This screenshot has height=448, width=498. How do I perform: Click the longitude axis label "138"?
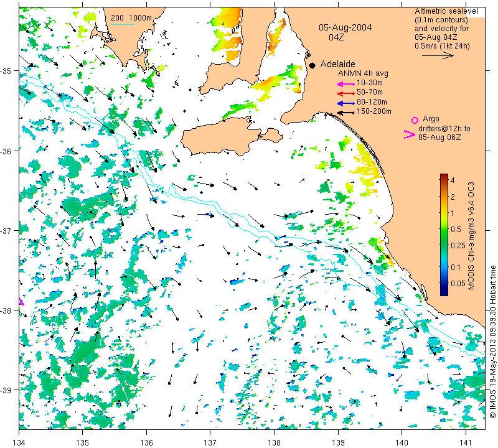pos(274,442)
